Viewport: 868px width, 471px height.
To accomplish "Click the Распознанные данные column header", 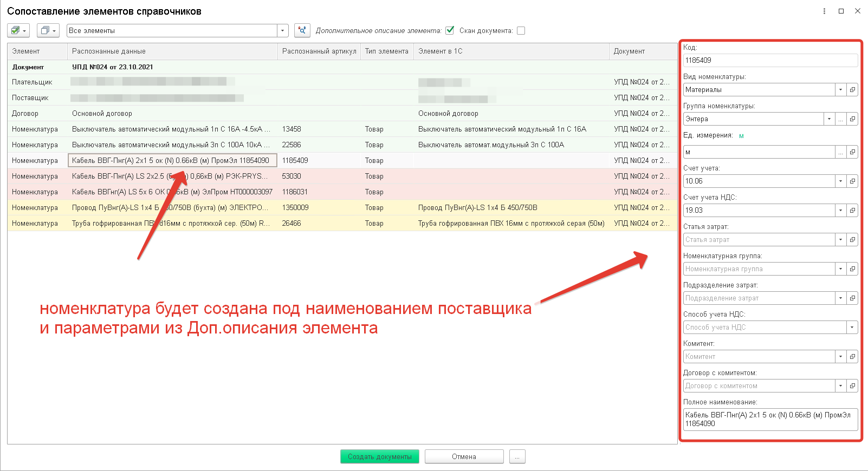I will point(172,51).
